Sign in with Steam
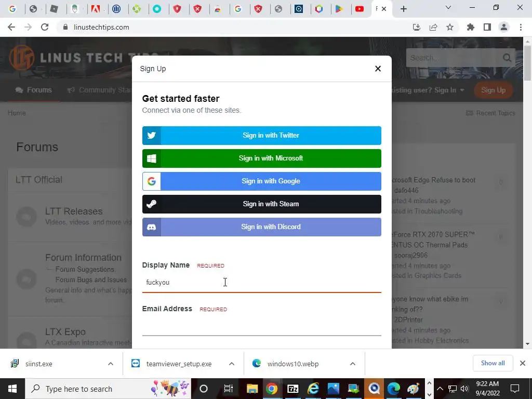The height and width of the screenshot is (399, 532). click(262, 204)
